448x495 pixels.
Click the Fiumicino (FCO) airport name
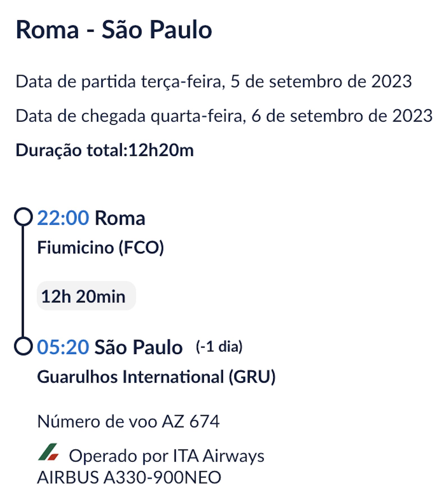click(100, 247)
